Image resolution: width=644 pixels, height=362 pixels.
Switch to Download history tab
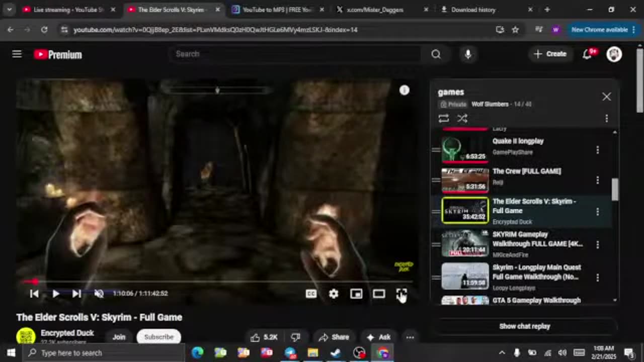point(487,10)
